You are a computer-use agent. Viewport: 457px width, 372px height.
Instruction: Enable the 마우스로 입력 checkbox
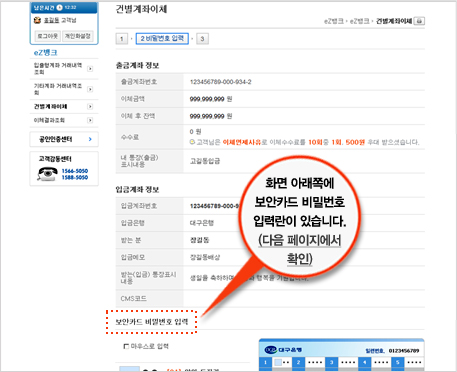[126, 346]
